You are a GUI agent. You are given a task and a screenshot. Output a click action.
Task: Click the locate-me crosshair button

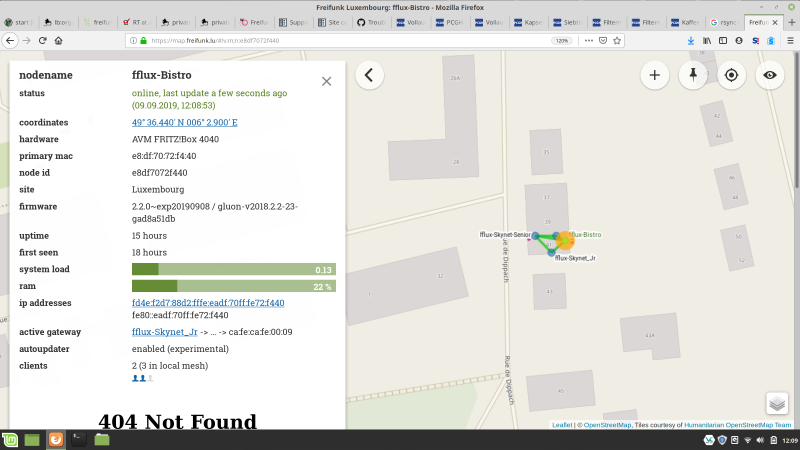coord(732,75)
